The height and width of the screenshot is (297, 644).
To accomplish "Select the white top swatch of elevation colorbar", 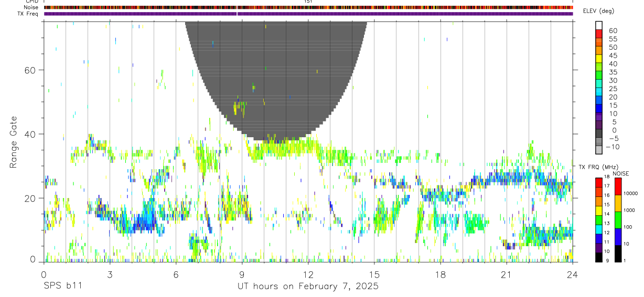I will coord(599,25).
